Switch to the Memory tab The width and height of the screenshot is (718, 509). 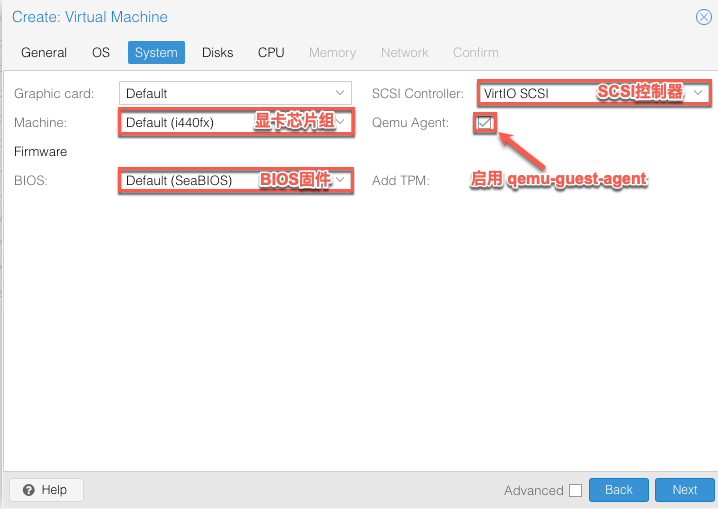point(332,53)
